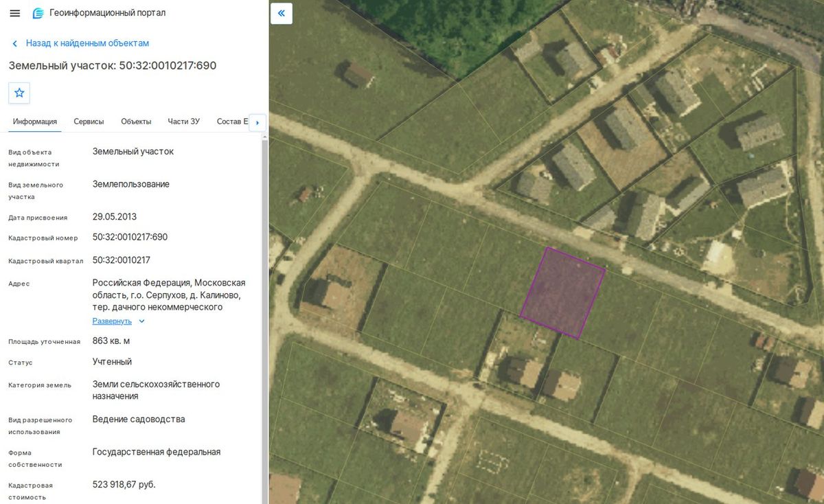Viewport: 824px width, 504px height.
Task: Click the Государственная федеральная ownership value
Action: point(157,452)
